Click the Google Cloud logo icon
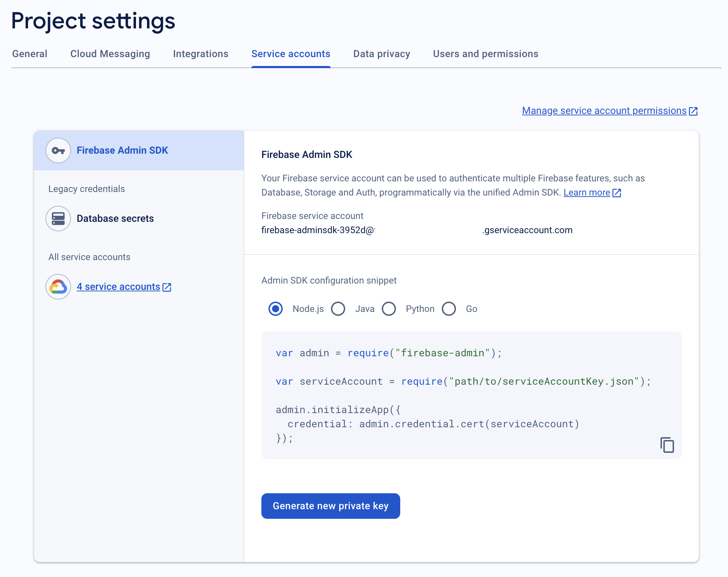The width and height of the screenshot is (728, 577). [58, 287]
